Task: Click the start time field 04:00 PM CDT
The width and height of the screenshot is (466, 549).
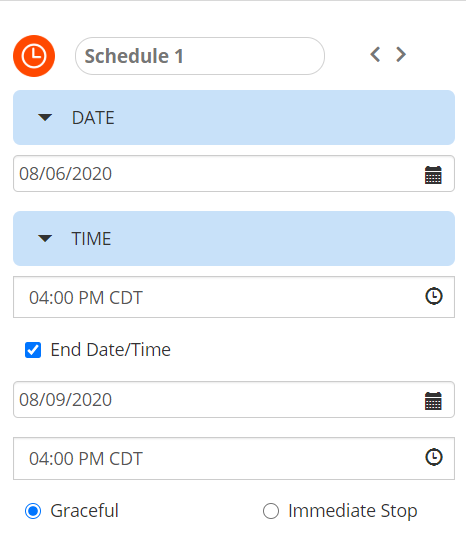Action: coord(234,297)
